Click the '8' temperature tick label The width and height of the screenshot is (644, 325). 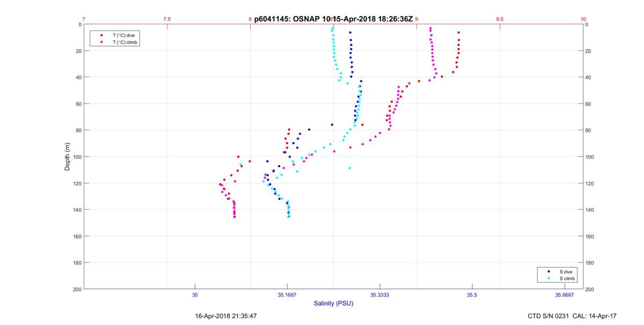click(250, 19)
